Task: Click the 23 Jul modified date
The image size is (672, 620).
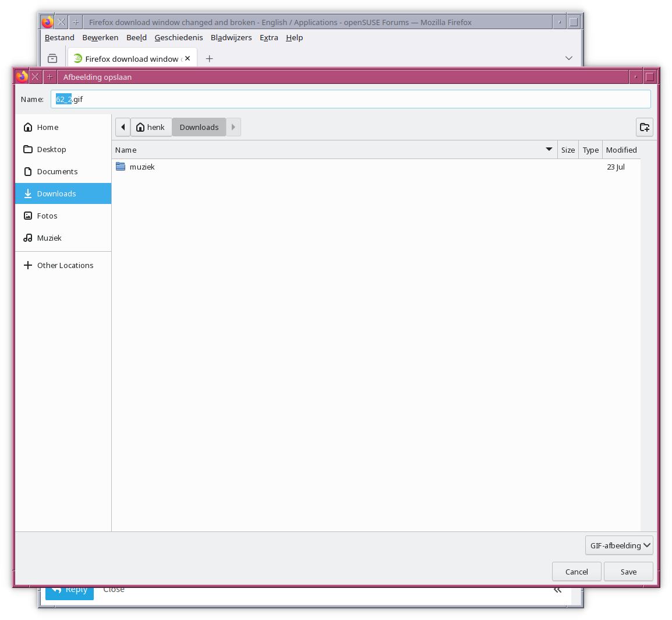Action: click(x=616, y=167)
